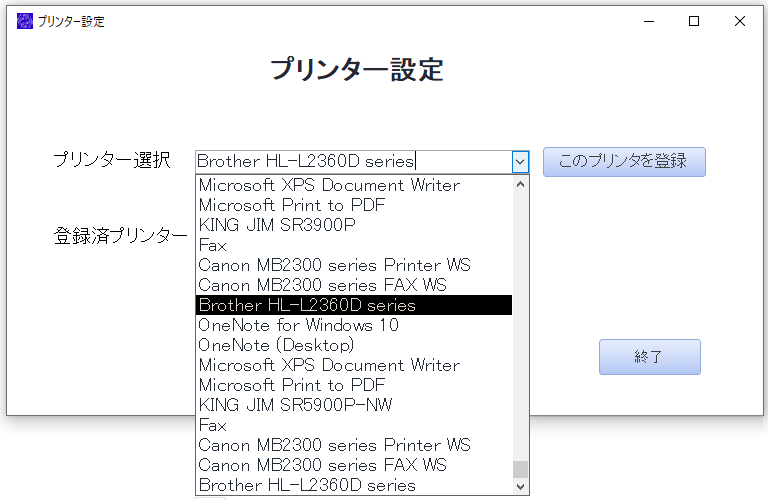Image resolution: width=768 pixels, height=500 pixels.
Task: Click the list scrollbar down arrow
Action: pyautogui.click(x=521, y=486)
